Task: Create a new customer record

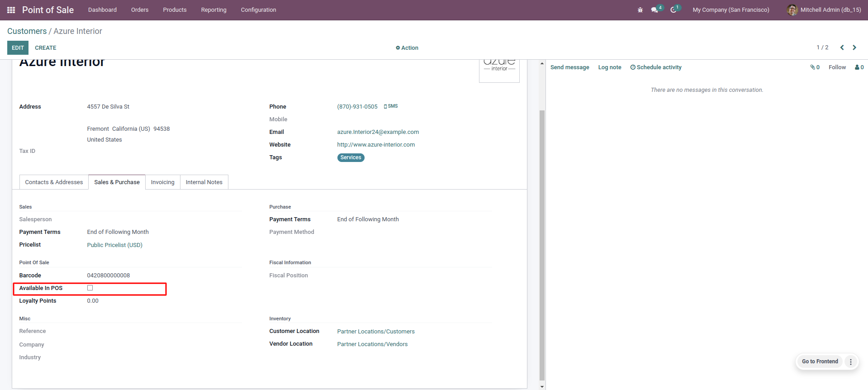Action: pos(46,48)
